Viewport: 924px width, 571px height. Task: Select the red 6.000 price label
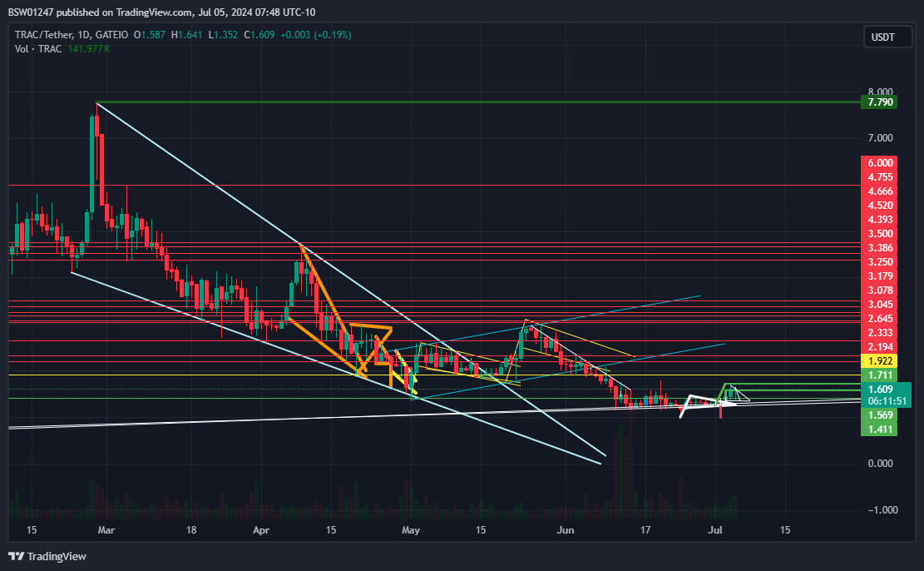point(878,163)
